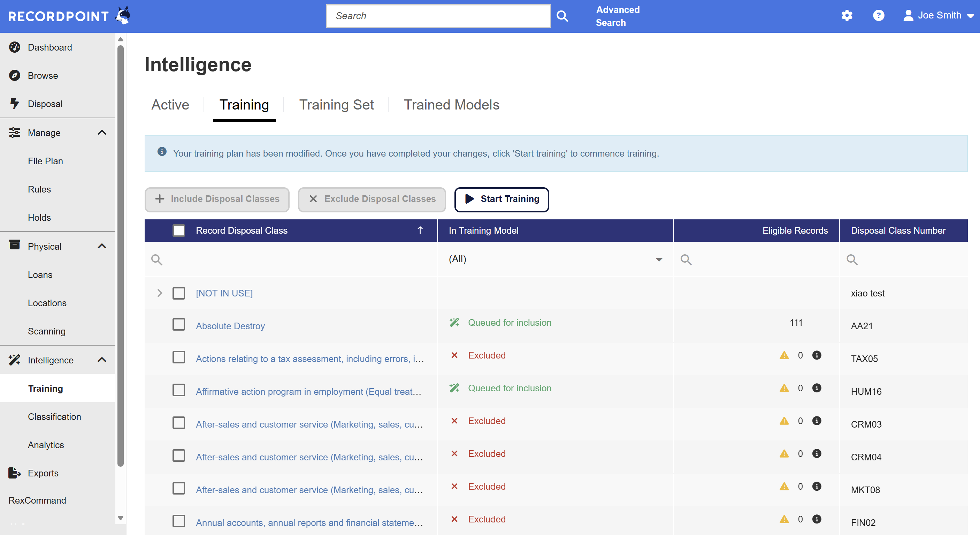Open the Absolute Destroy link
The width and height of the screenshot is (980, 535).
pyautogui.click(x=230, y=326)
